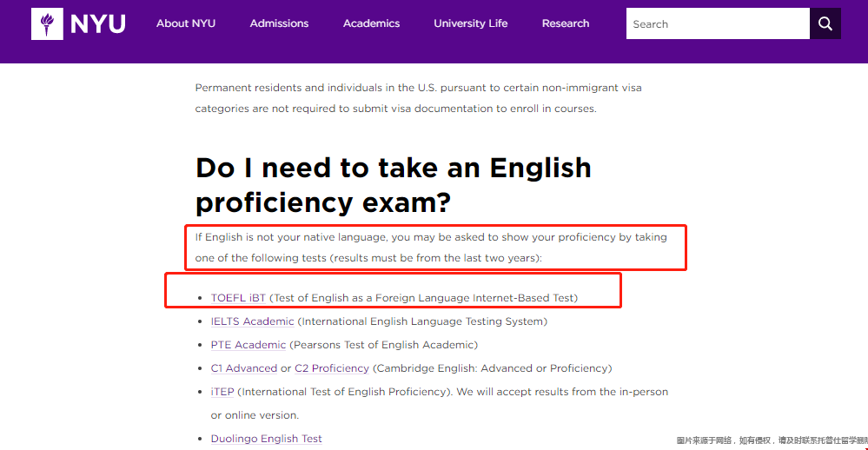Open the Research menu

(x=565, y=23)
